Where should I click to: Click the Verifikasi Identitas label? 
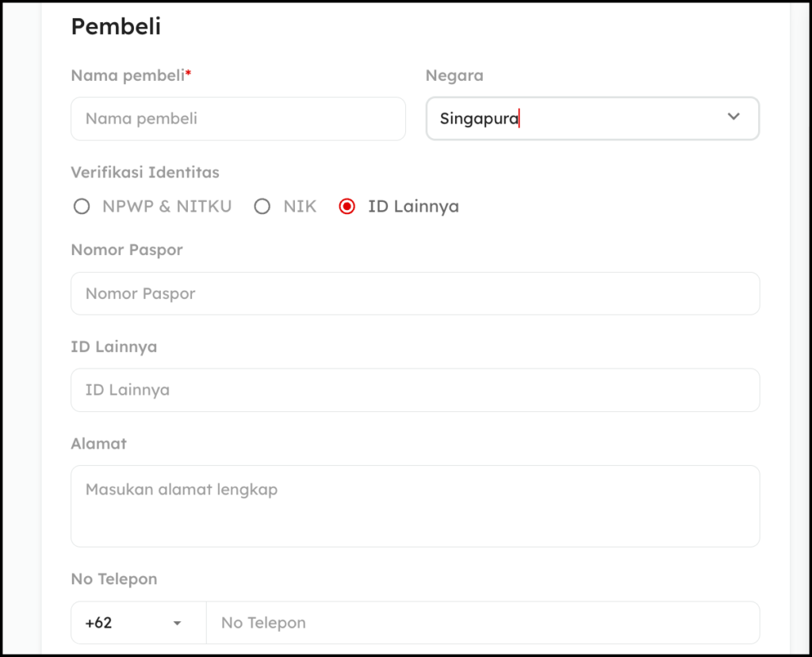click(145, 172)
